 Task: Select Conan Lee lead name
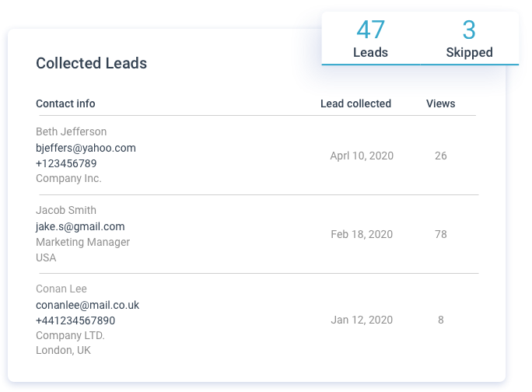[x=61, y=289]
